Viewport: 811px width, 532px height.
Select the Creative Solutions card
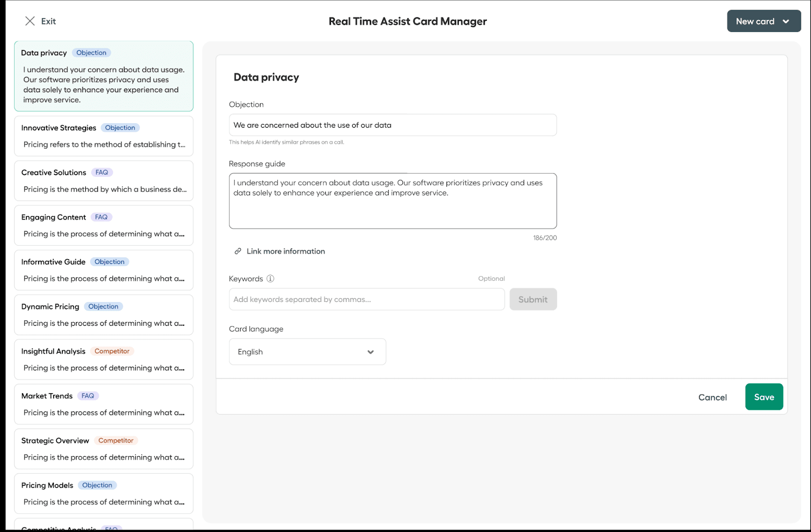click(x=103, y=181)
